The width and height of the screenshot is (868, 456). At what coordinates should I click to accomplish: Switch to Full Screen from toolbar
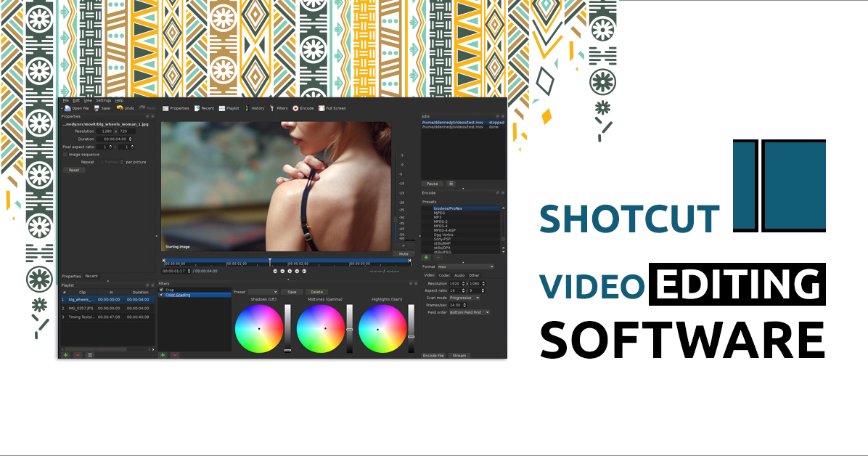pos(332,109)
